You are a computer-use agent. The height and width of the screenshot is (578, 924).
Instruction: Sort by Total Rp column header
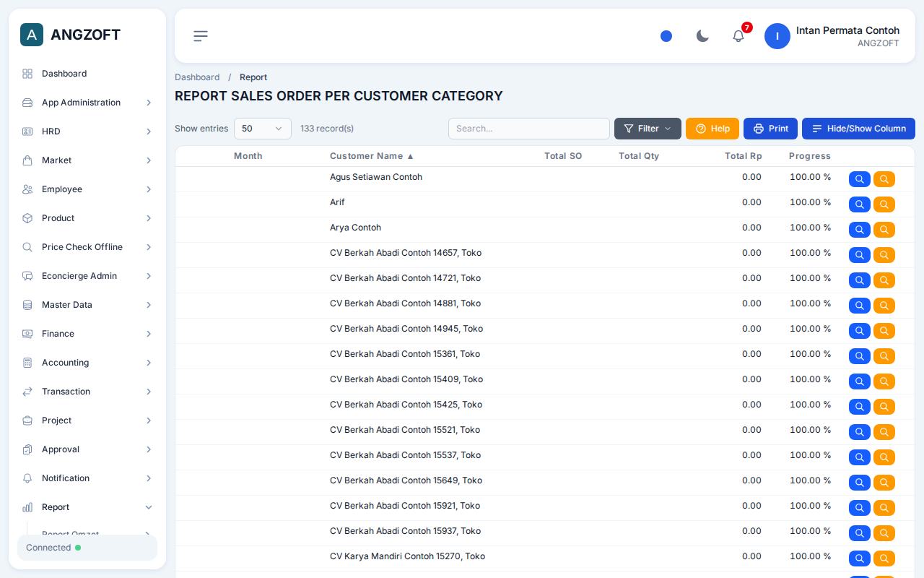tap(744, 156)
